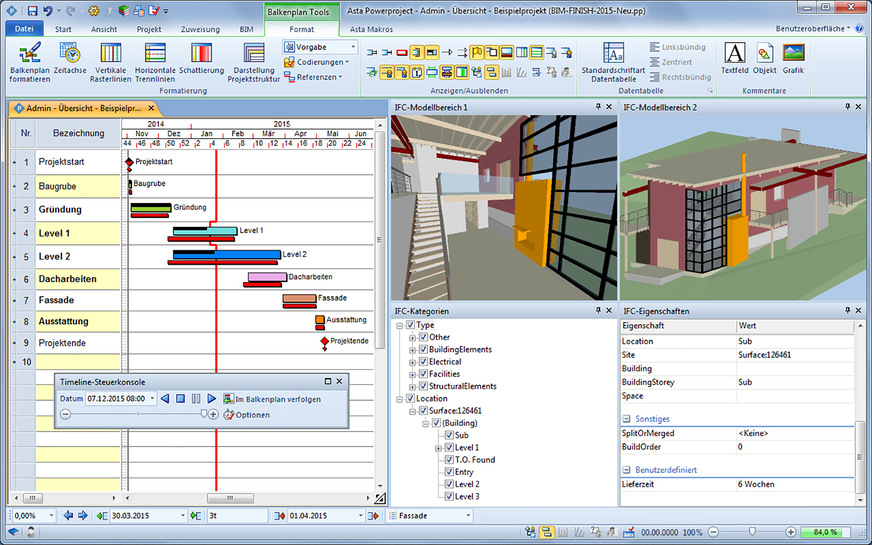Click the Schattierung icon

[x=201, y=60]
